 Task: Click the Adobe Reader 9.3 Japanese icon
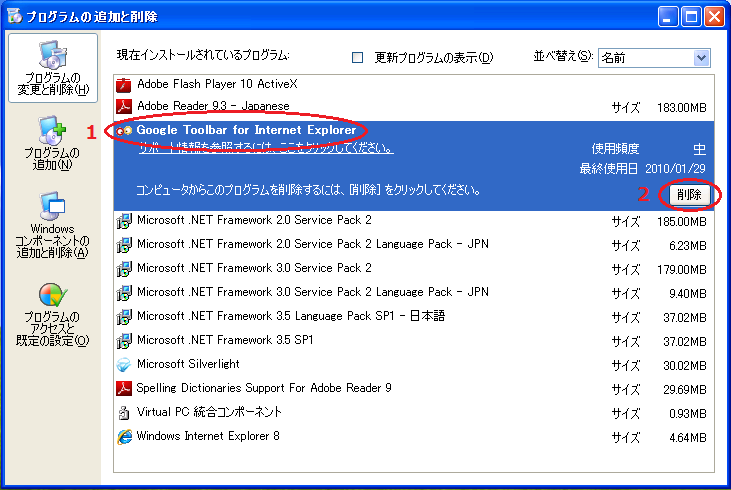124,106
